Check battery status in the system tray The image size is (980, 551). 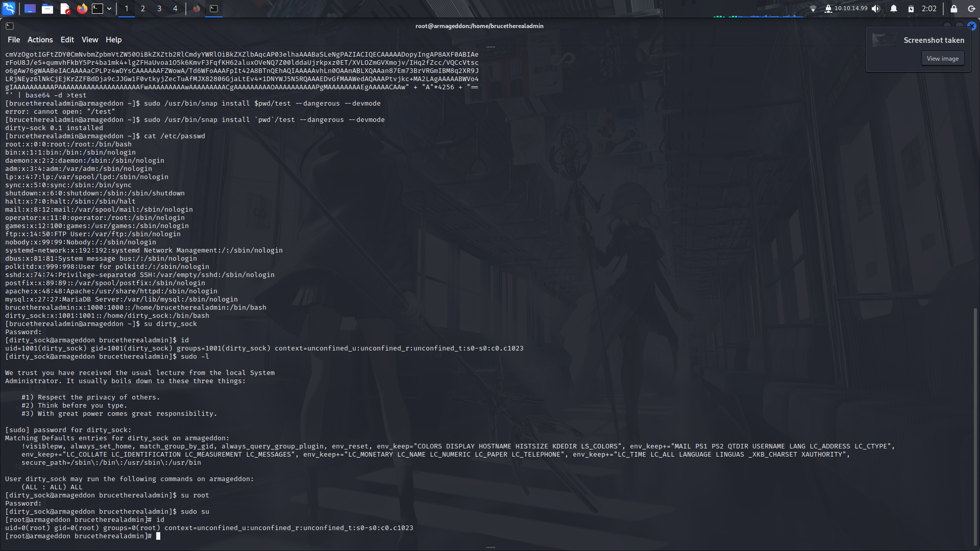point(911,8)
